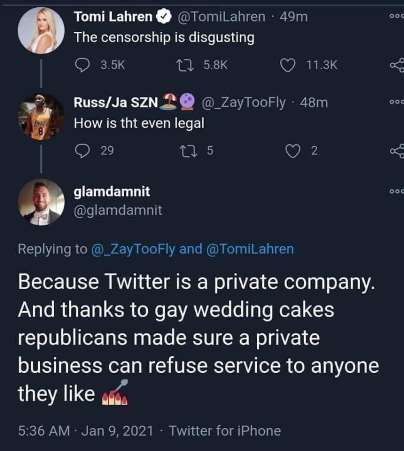Share the @_ZayTooFly tweet

(x=397, y=151)
